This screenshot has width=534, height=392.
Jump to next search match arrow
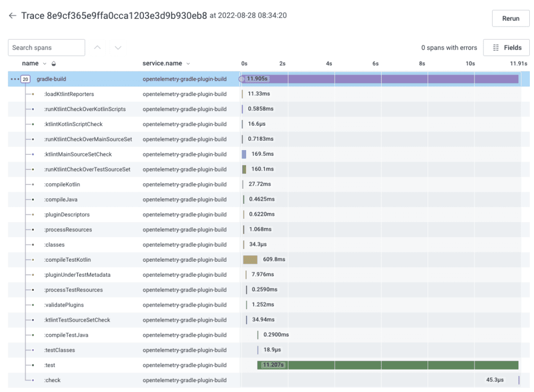pos(118,48)
